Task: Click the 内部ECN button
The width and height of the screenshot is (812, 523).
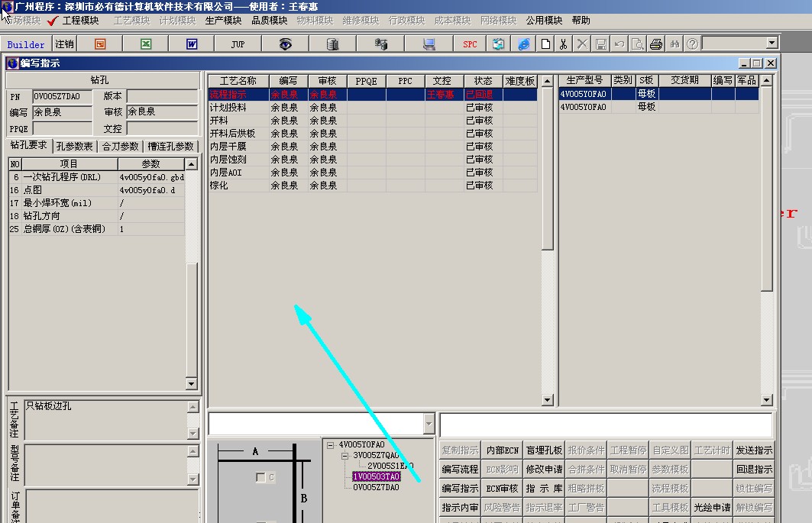Action: click(502, 450)
